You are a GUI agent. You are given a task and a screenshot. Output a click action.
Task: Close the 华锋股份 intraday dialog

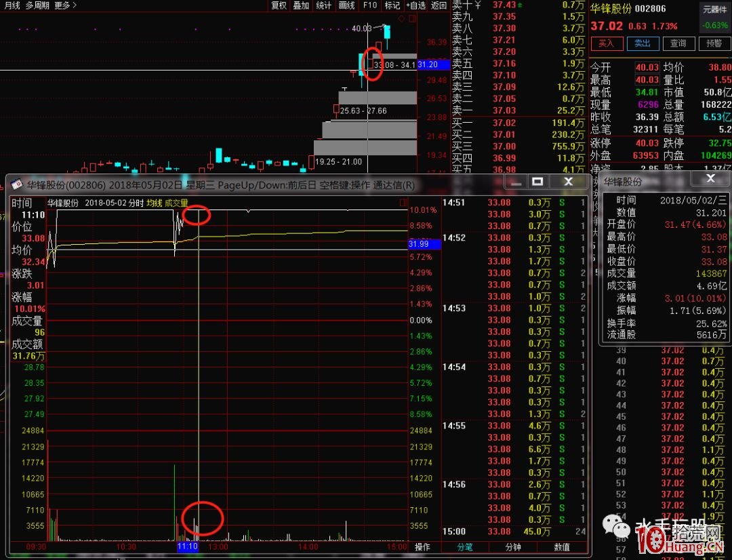tap(568, 182)
